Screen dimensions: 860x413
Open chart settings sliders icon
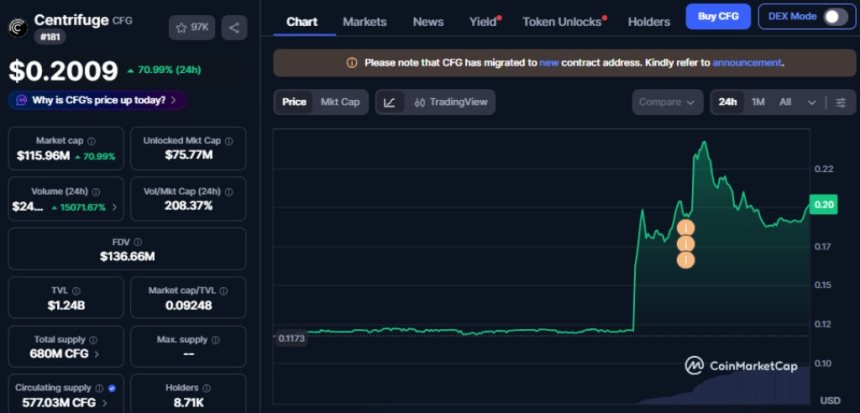click(840, 102)
